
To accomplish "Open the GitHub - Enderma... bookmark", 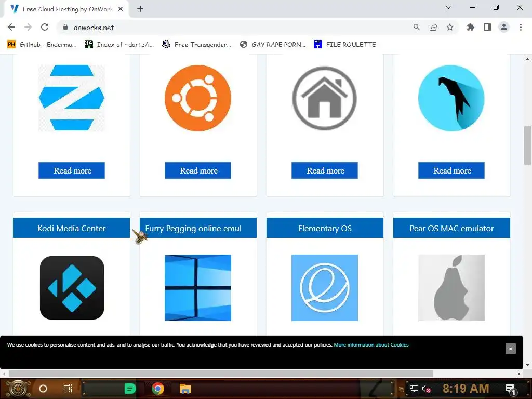I will pyautogui.click(x=42, y=45).
